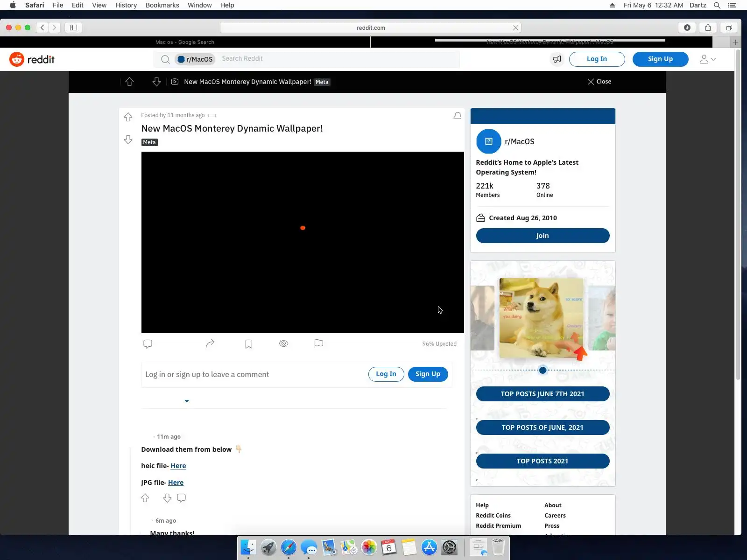Viewport: 747px width, 560px height.
Task: Click the Doge image in the sidebar carousel
Action: (542, 318)
